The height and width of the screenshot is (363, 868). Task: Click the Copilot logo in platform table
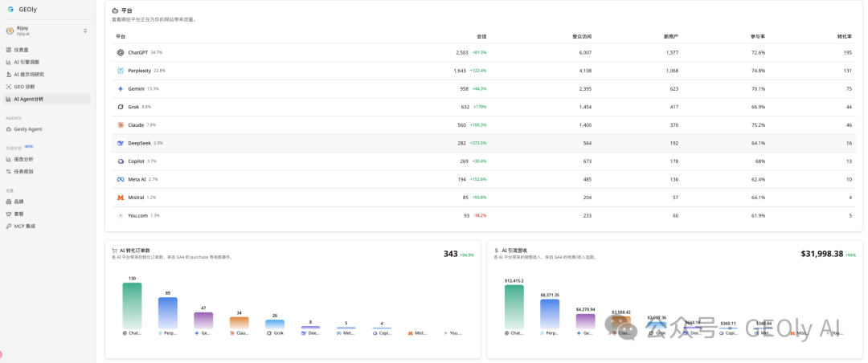(x=120, y=161)
